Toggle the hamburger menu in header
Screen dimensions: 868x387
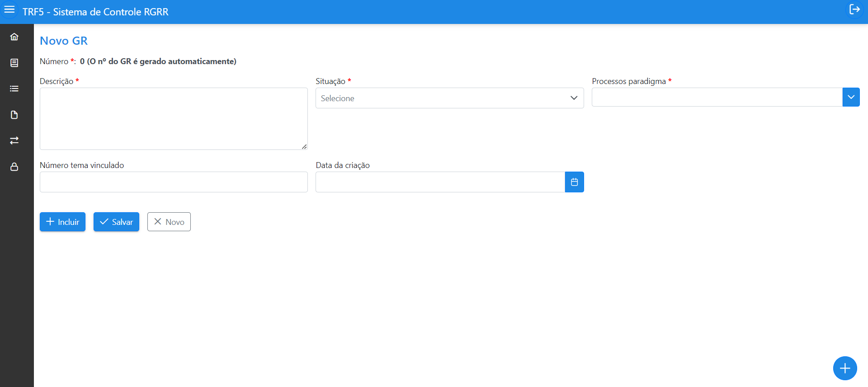[9, 9]
